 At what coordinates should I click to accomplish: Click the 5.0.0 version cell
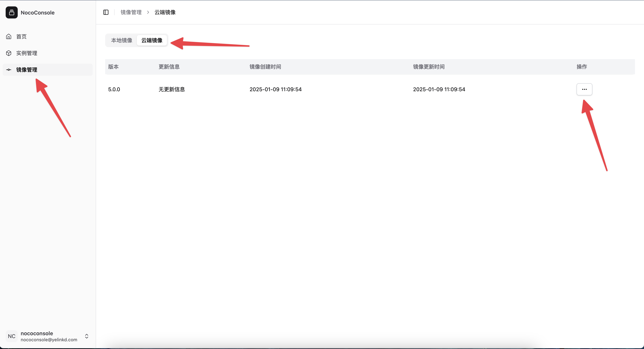point(114,89)
